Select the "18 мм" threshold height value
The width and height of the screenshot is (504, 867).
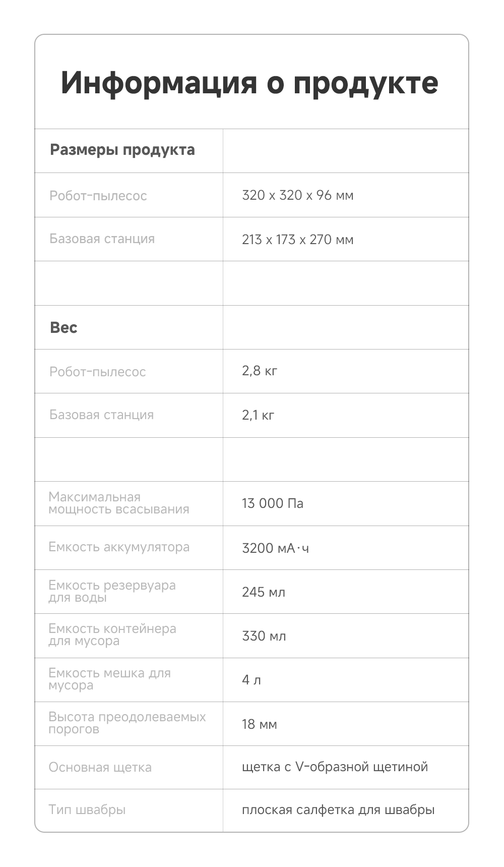[x=259, y=724]
